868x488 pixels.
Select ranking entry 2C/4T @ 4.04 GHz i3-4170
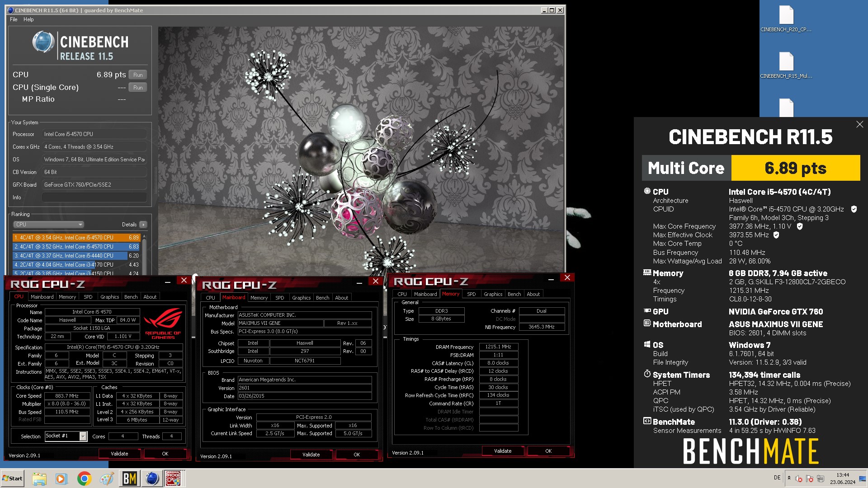[76, 265]
